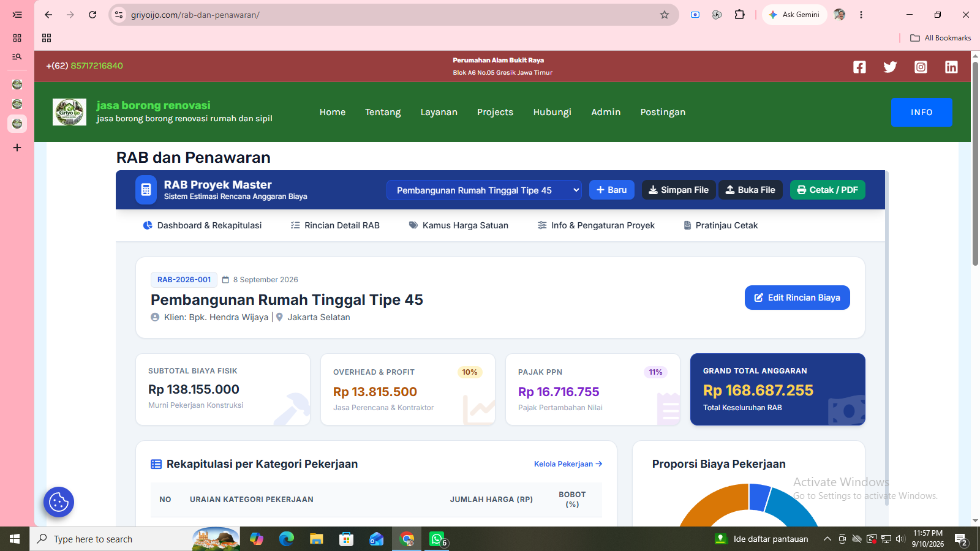This screenshot has height=551, width=980.
Task: Expand the project selection dropdown
Action: pos(484,190)
